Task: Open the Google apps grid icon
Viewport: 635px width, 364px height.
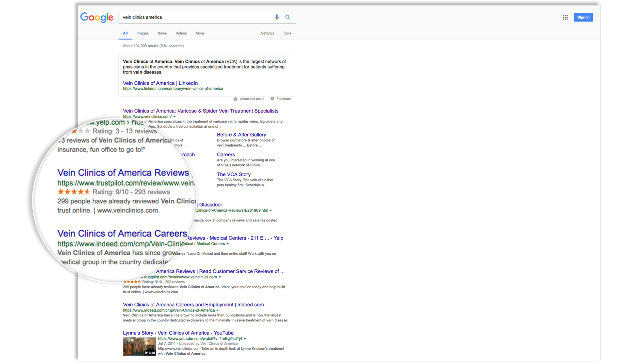Action: [x=565, y=17]
